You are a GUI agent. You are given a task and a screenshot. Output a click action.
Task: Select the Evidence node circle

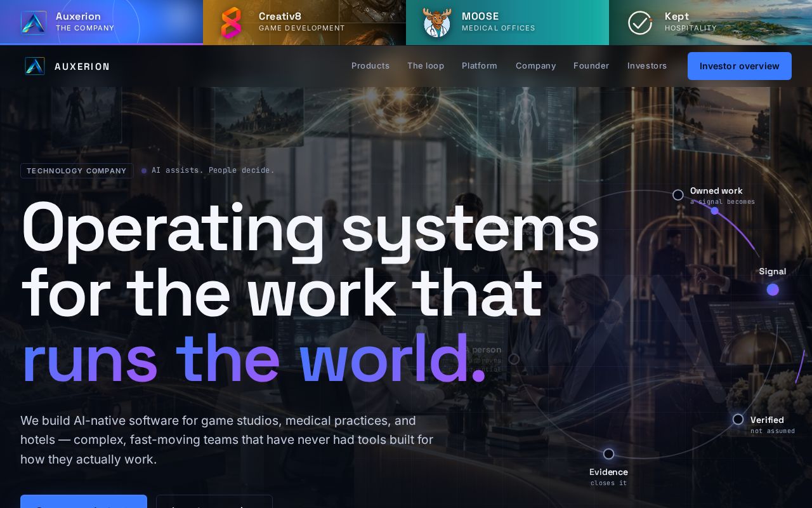608,453
